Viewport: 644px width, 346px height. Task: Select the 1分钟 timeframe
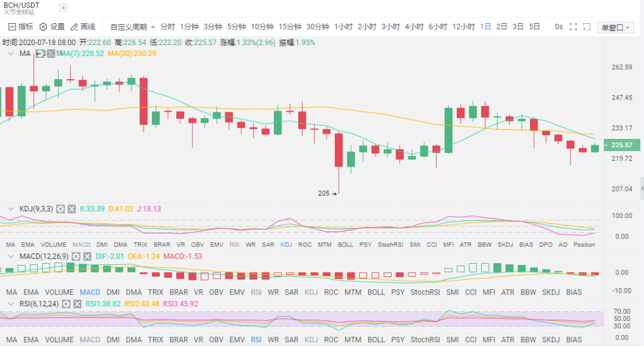coord(189,27)
